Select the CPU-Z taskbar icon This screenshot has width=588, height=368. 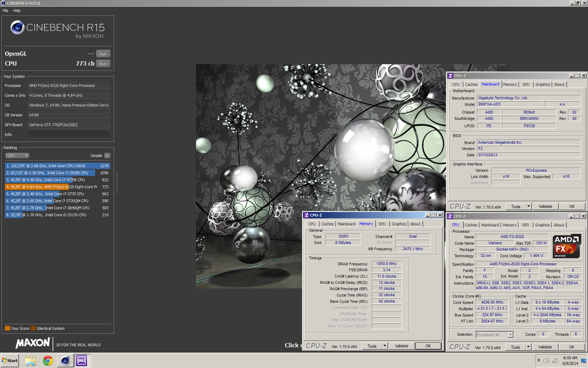pos(82,361)
